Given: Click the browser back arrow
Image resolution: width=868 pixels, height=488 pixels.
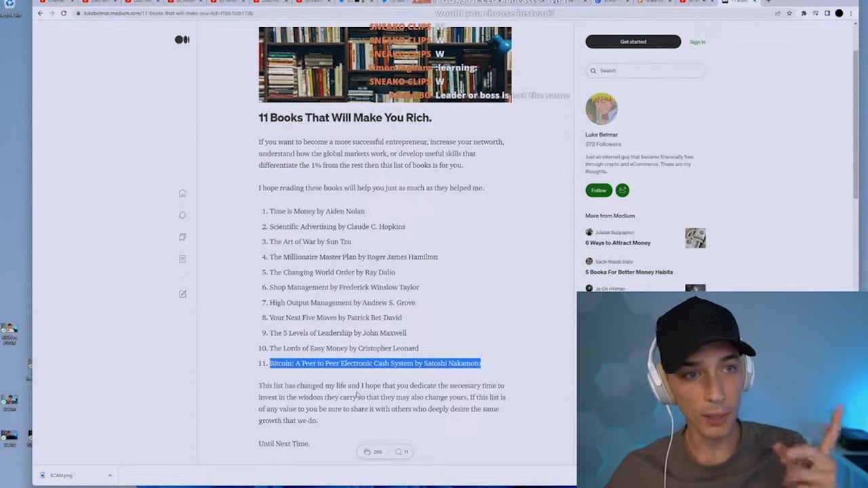Looking at the screenshot, I should pyautogui.click(x=40, y=13).
